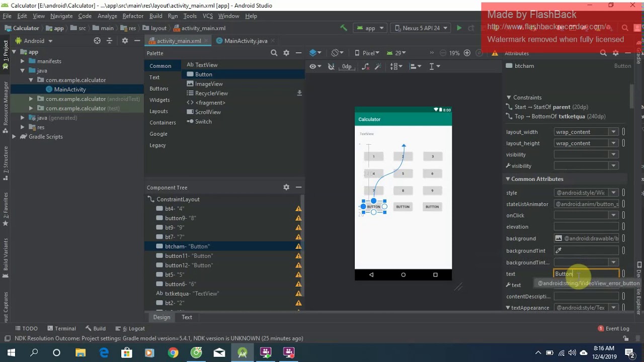The height and width of the screenshot is (362, 644).
Task: Collapse all in the Project panel
Action: coord(109,41)
